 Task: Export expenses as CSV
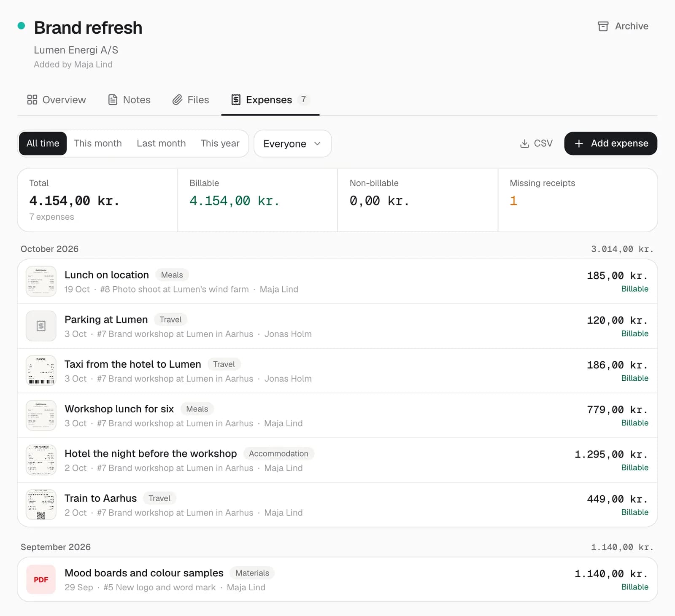536,143
